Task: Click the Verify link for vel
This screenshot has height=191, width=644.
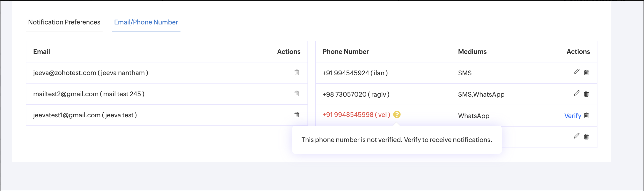Action: [573, 116]
